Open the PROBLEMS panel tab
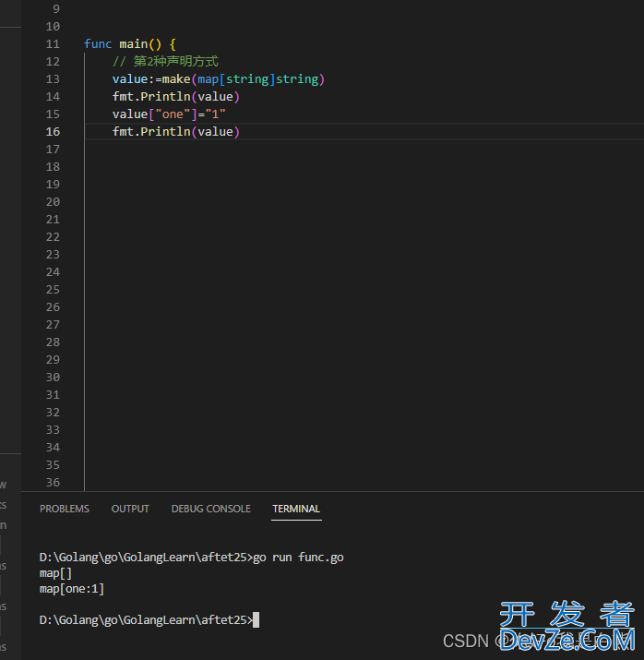The width and height of the screenshot is (644, 660). pos(65,509)
